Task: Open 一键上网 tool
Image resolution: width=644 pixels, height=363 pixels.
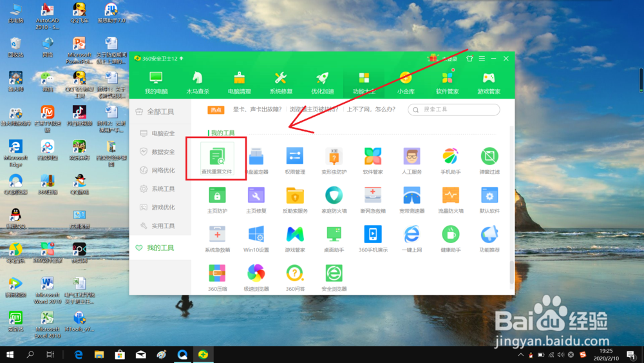Action: pos(412,239)
